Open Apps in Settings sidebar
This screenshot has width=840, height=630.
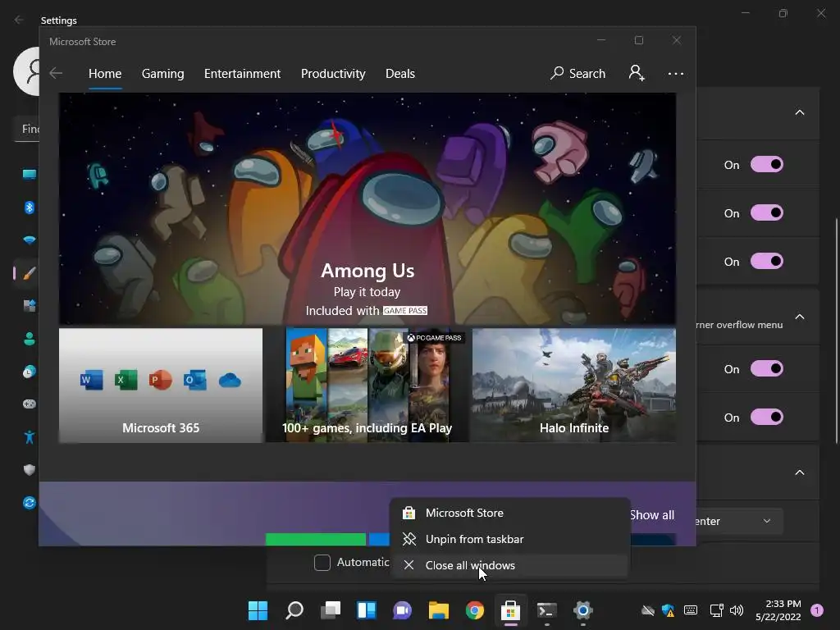(x=30, y=306)
